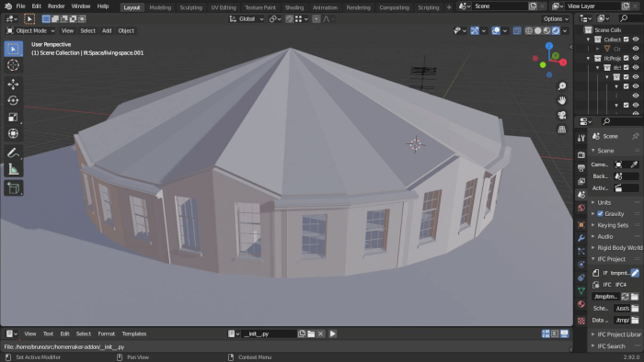The height and width of the screenshot is (362, 644).
Task: Open the Templates menu in the text editor
Action: point(134,334)
